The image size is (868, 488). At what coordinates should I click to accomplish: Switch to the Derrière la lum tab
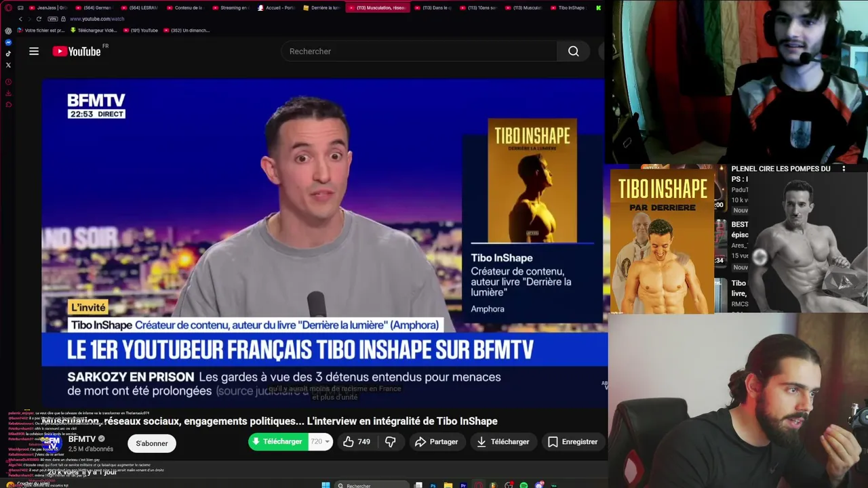pos(322,7)
